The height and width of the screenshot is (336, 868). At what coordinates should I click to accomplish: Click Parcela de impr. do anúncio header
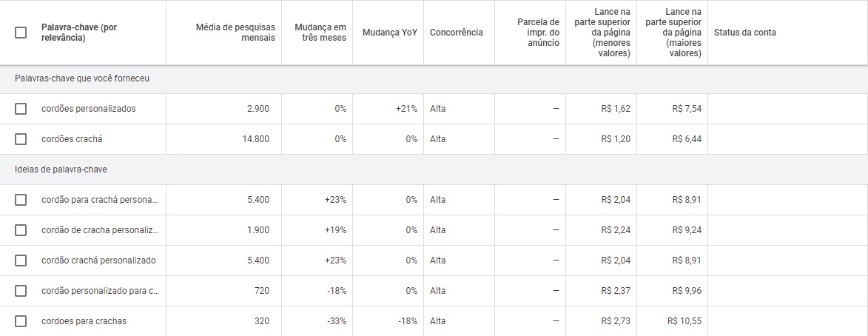pos(538,33)
